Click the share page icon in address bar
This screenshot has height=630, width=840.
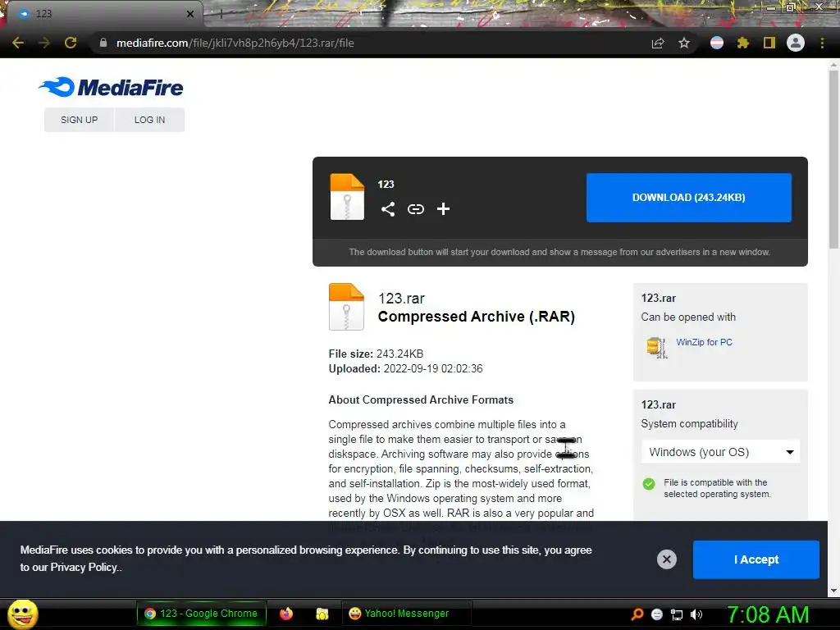coord(658,43)
